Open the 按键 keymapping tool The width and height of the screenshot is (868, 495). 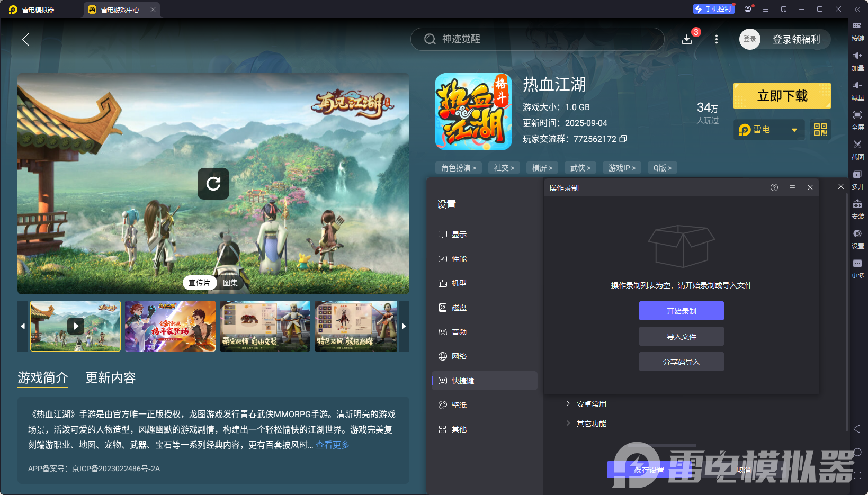pyautogui.click(x=857, y=31)
